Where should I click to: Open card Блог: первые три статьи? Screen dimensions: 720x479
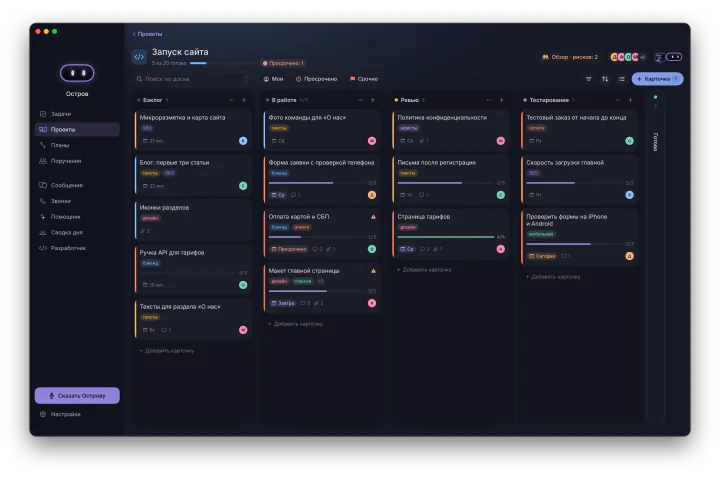[193, 175]
